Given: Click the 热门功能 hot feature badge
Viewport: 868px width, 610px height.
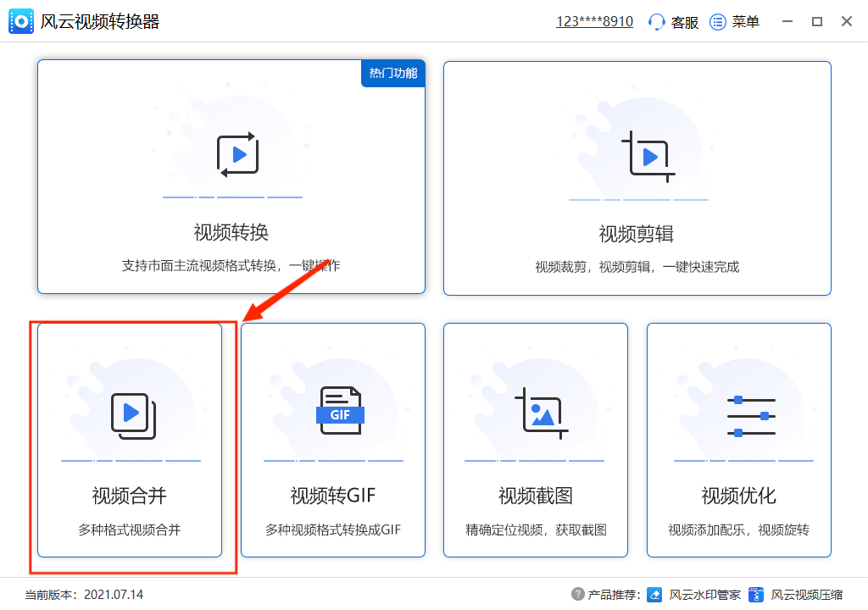Looking at the screenshot, I should [392, 74].
